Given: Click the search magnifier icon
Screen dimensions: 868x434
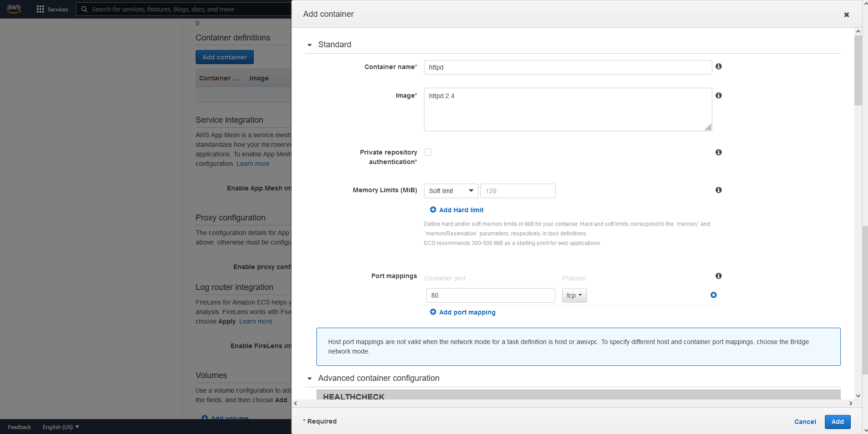Looking at the screenshot, I should [x=84, y=9].
